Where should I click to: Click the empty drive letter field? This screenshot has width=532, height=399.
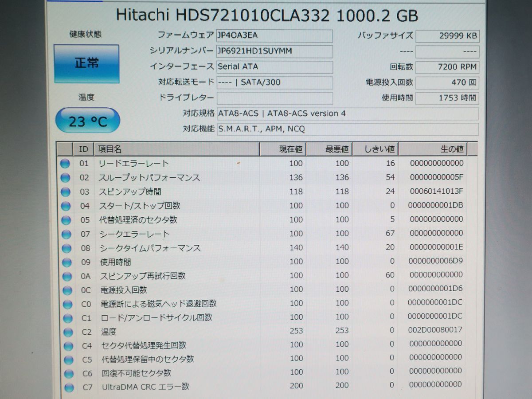point(274,98)
